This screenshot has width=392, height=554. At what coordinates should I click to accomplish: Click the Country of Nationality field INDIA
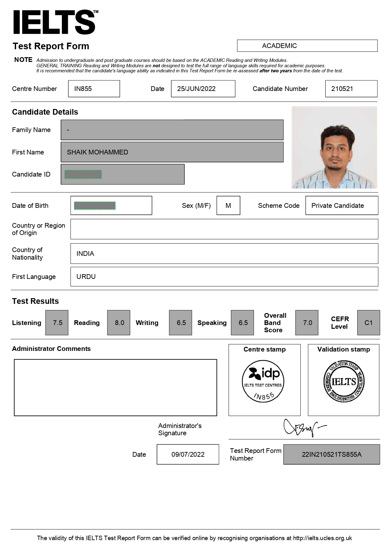[224, 254]
